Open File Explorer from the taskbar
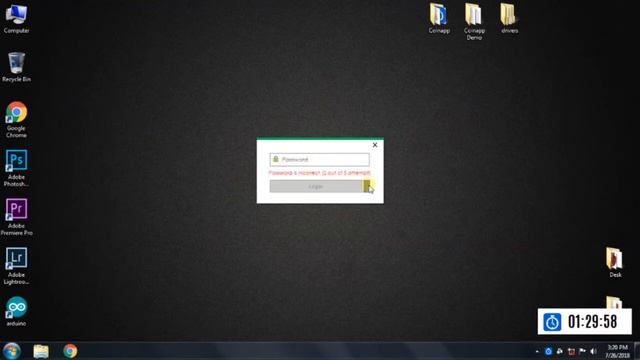The width and height of the screenshot is (640, 360). coord(41,351)
